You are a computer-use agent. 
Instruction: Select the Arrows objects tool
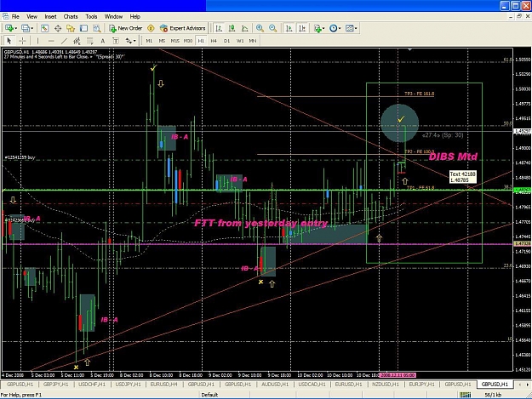pos(129,41)
